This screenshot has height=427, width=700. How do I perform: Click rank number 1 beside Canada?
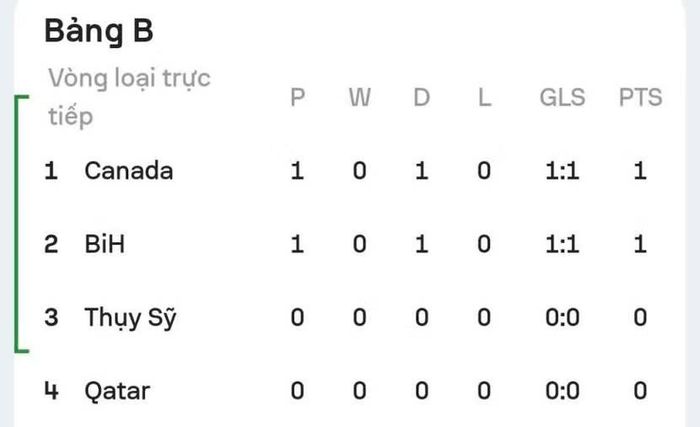click(51, 171)
